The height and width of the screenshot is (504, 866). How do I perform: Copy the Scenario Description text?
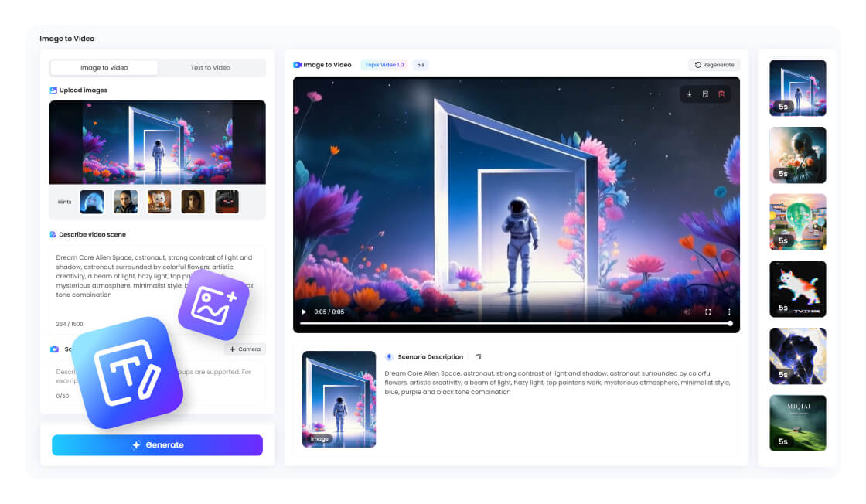click(478, 357)
